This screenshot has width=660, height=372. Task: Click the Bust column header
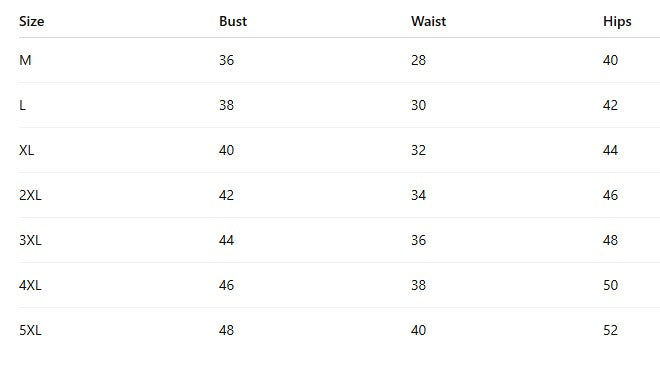click(233, 21)
